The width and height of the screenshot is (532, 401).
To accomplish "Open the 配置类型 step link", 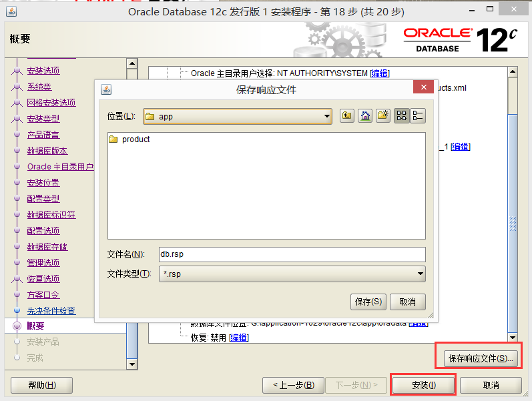I will coord(43,199).
